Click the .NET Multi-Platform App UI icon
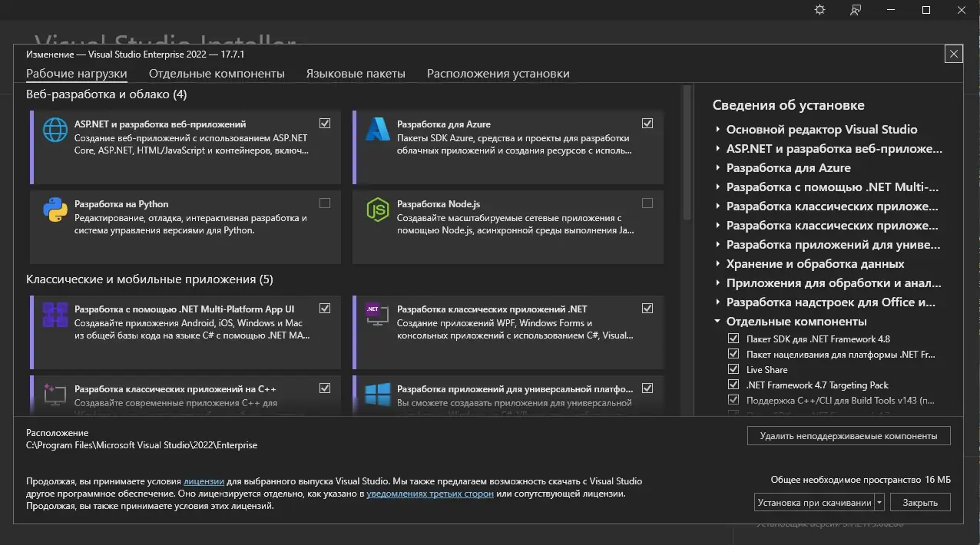The image size is (980, 545). click(54, 315)
